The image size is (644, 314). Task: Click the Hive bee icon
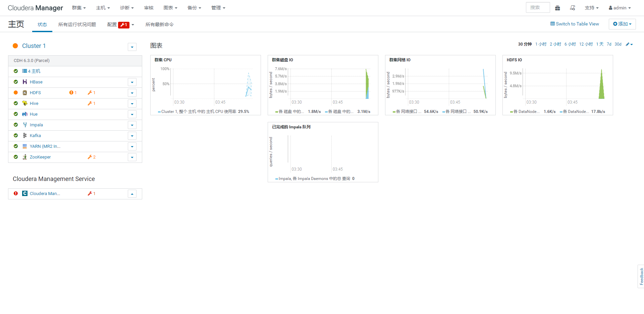pos(25,103)
